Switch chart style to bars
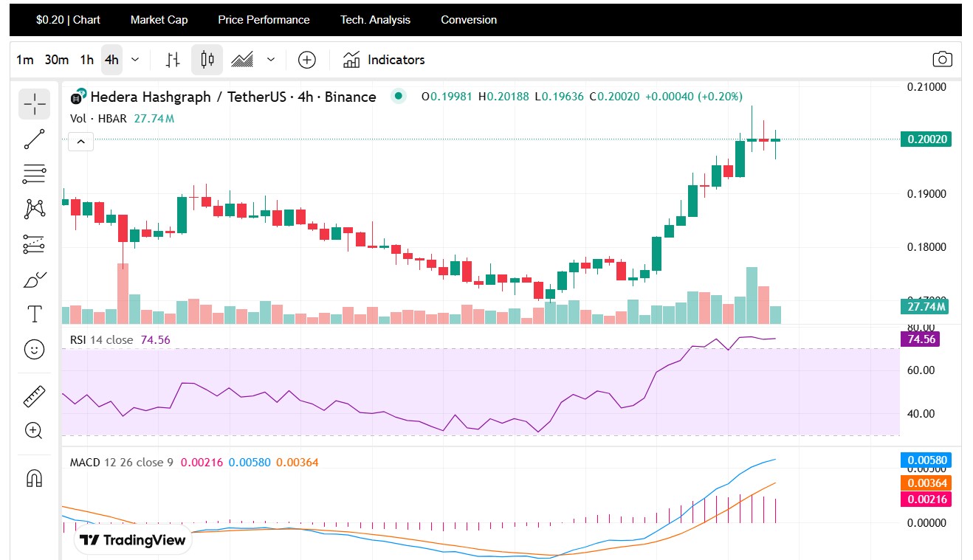 pyautogui.click(x=173, y=60)
